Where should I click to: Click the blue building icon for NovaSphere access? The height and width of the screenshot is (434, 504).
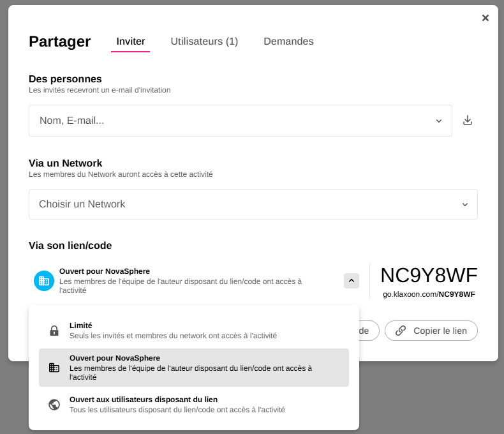click(x=44, y=281)
